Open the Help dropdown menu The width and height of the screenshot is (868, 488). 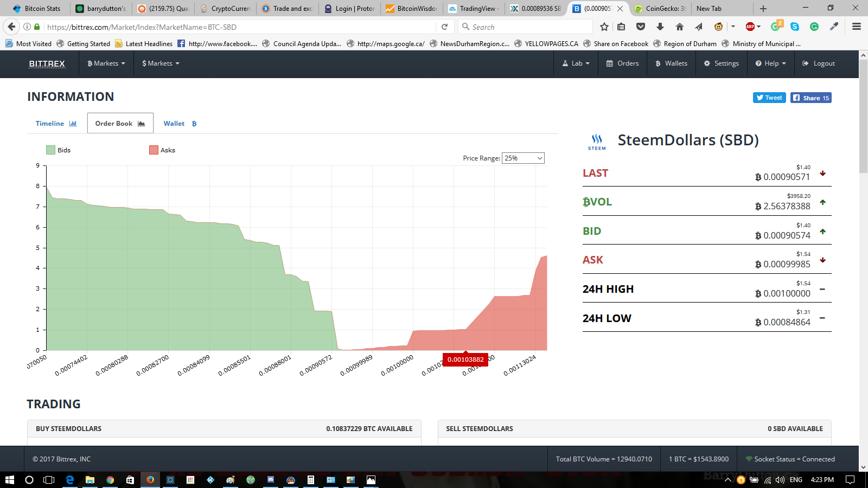pos(770,63)
